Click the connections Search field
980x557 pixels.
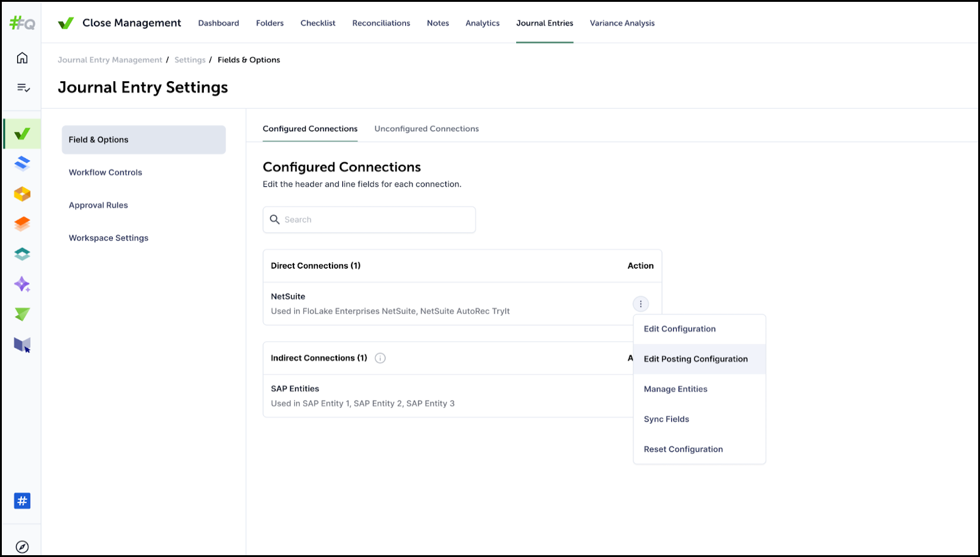369,220
